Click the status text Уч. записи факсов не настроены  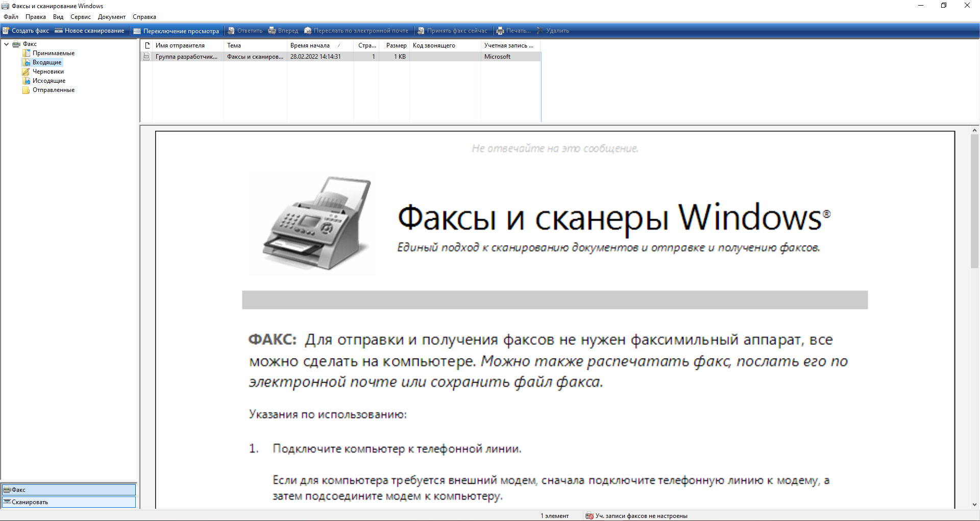tap(641, 516)
